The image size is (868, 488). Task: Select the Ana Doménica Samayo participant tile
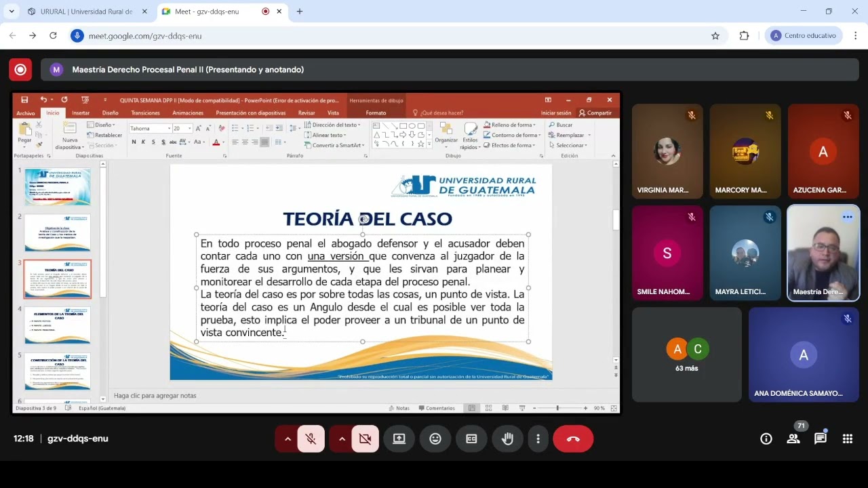804,354
